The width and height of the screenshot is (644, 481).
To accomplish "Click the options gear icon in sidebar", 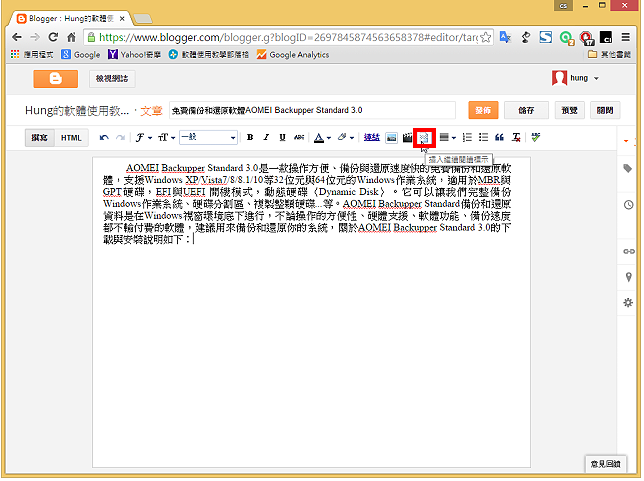I will pos(628,303).
